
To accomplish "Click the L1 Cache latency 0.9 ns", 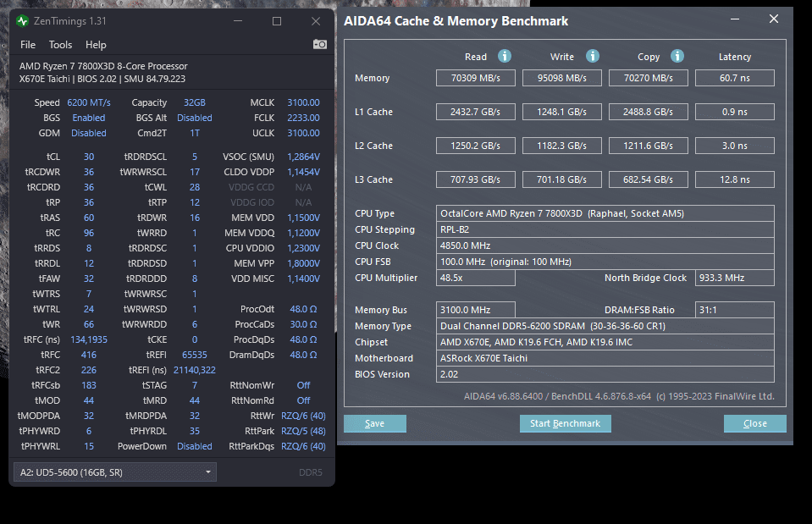I will point(735,112).
